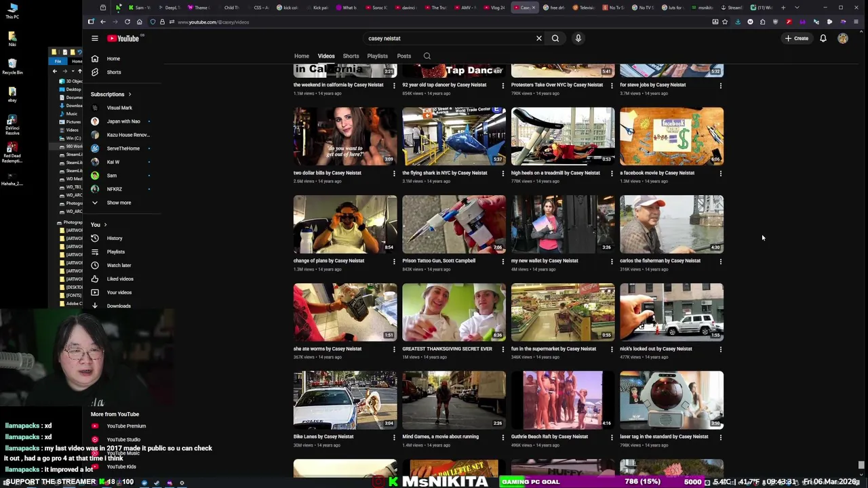Expand the Subscriptions section chevron

point(130,95)
